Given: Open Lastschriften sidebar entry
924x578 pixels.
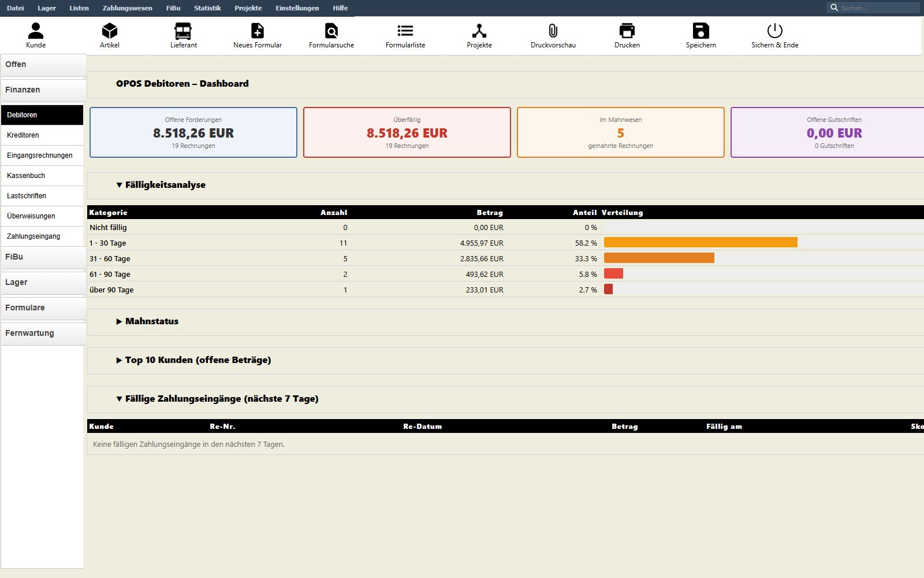Looking at the screenshot, I should click(42, 196).
